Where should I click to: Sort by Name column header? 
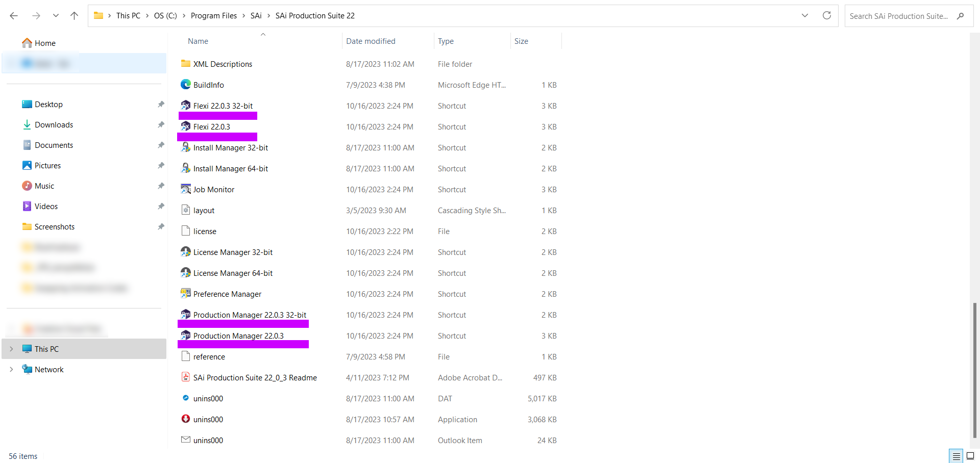pyautogui.click(x=198, y=41)
